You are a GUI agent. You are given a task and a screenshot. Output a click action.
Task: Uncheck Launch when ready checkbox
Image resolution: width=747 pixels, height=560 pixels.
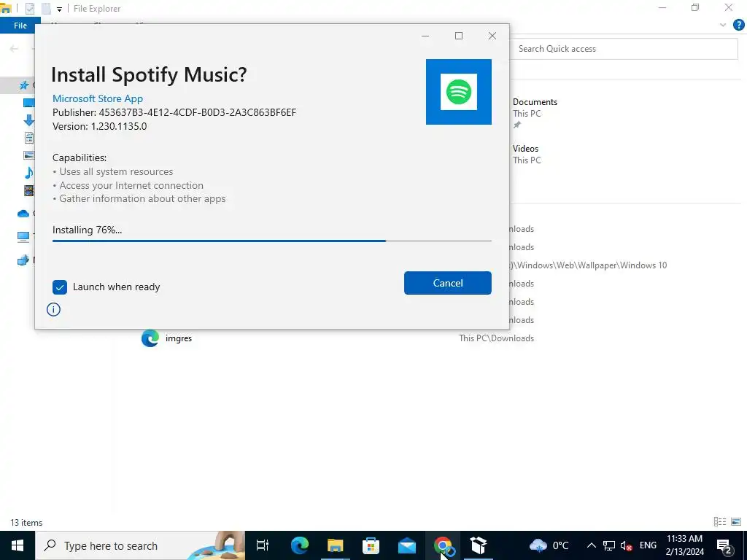tap(60, 287)
